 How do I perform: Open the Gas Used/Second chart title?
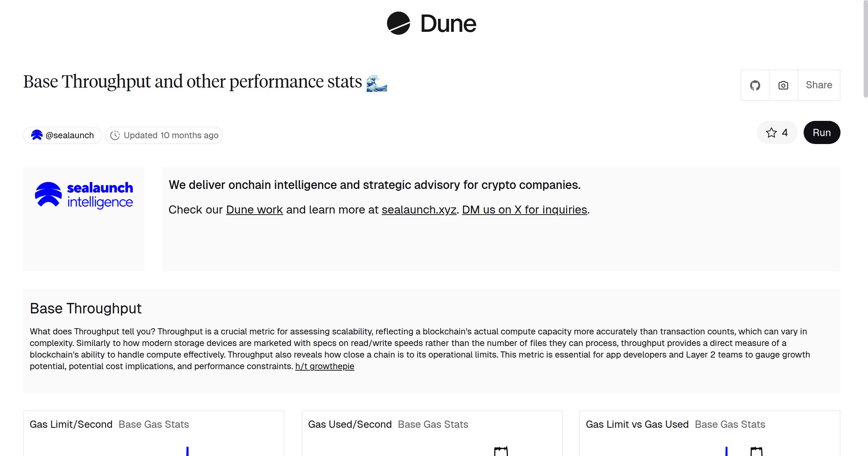350,424
